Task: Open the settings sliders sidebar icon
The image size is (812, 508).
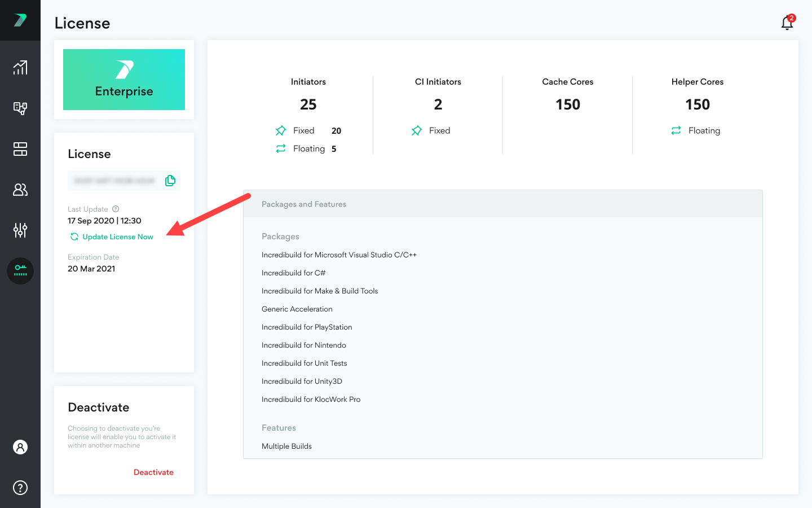Action: [20, 230]
